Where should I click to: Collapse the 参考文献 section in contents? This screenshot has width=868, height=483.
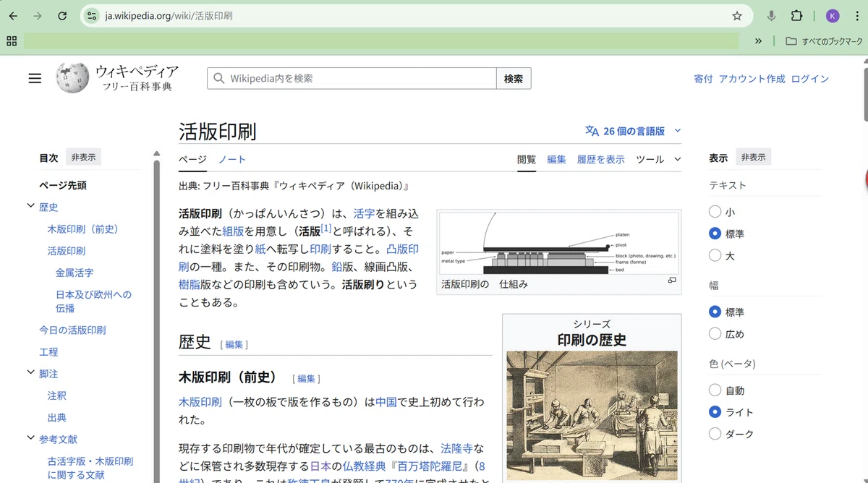pyautogui.click(x=30, y=437)
